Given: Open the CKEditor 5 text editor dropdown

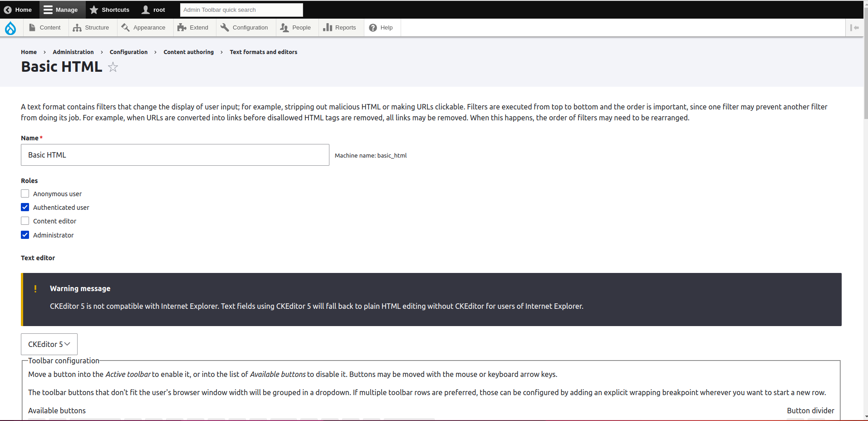Looking at the screenshot, I should point(49,344).
